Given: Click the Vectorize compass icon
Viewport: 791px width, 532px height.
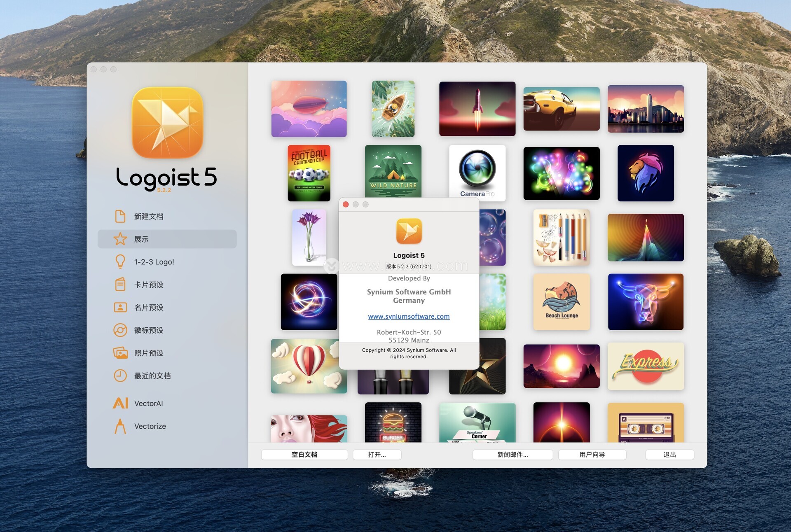Looking at the screenshot, I should click(x=120, y=426).
